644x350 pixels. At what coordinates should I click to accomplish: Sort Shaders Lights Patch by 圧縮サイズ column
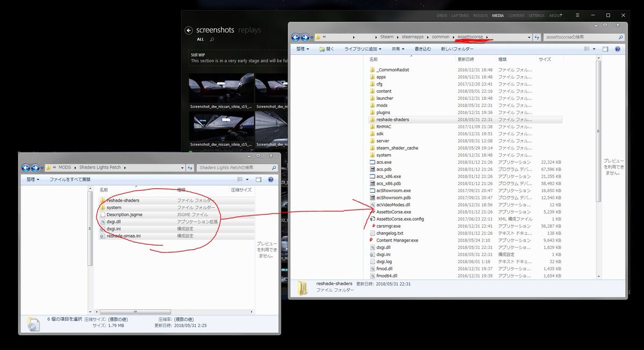(x=241, y=189)
